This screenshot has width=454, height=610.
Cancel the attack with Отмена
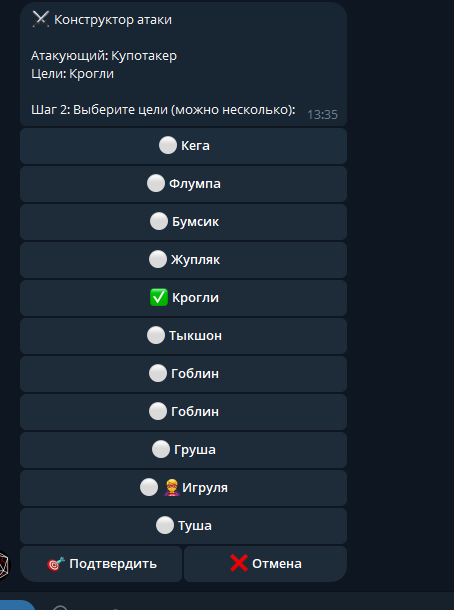(265, 564)
